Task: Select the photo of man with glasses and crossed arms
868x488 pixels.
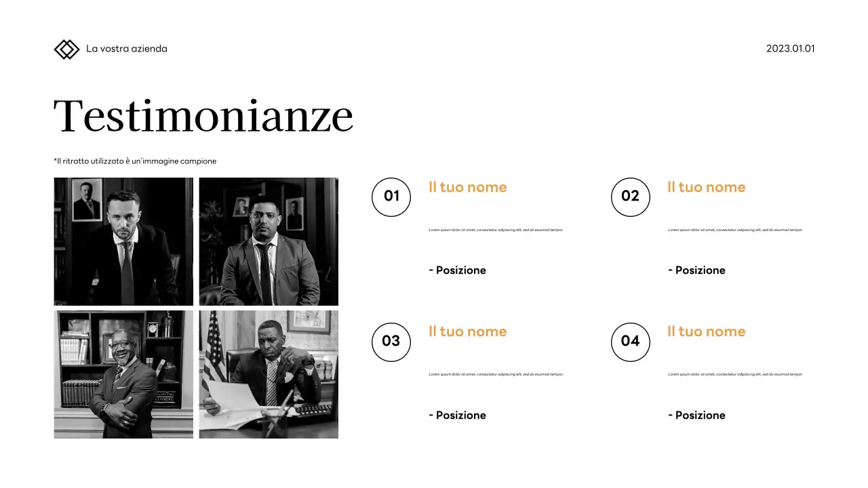Action: coord(123,374)
